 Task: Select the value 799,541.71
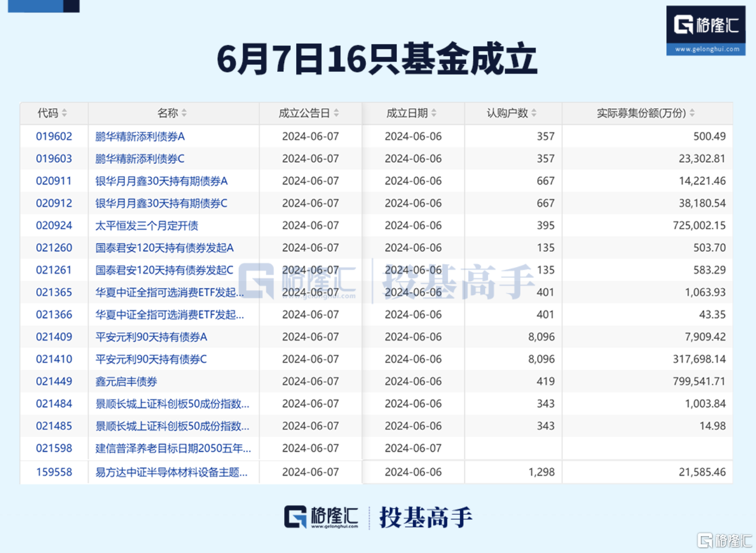[699, 381]
